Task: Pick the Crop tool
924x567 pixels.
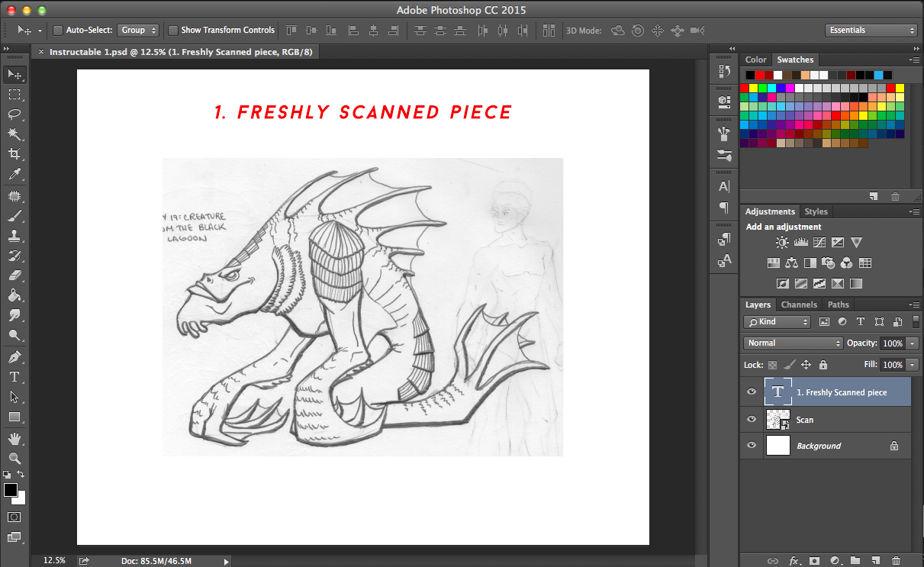Action: 14,154
